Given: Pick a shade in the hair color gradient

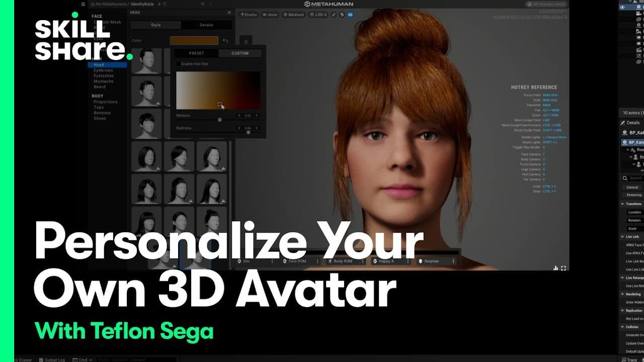Looking at the screenshot, I should [218, 90].
